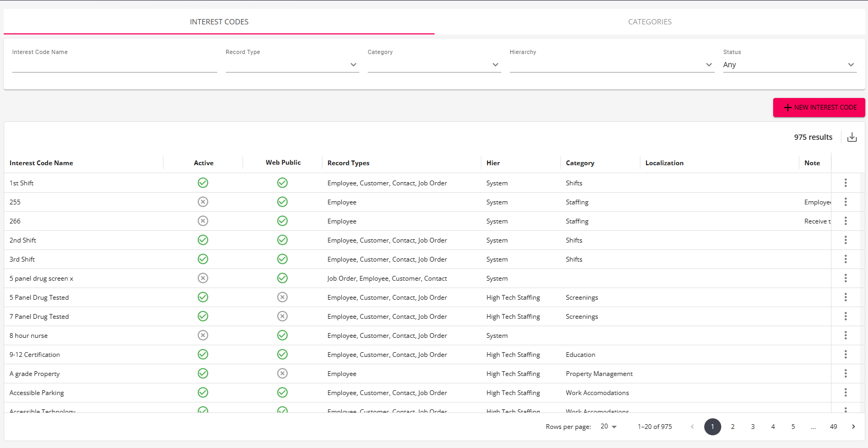Expand the Hierarchy filter dropdown
868x448 pixels.
click(x=612, y=65)
